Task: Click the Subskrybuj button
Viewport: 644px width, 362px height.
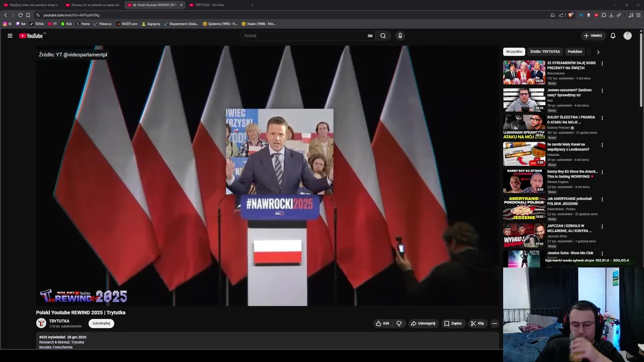Action: [101, 323]
